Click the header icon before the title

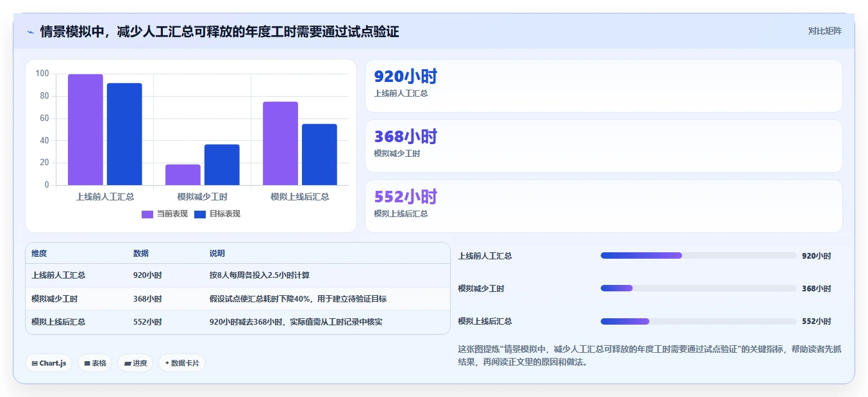click(x=30, y=32)
